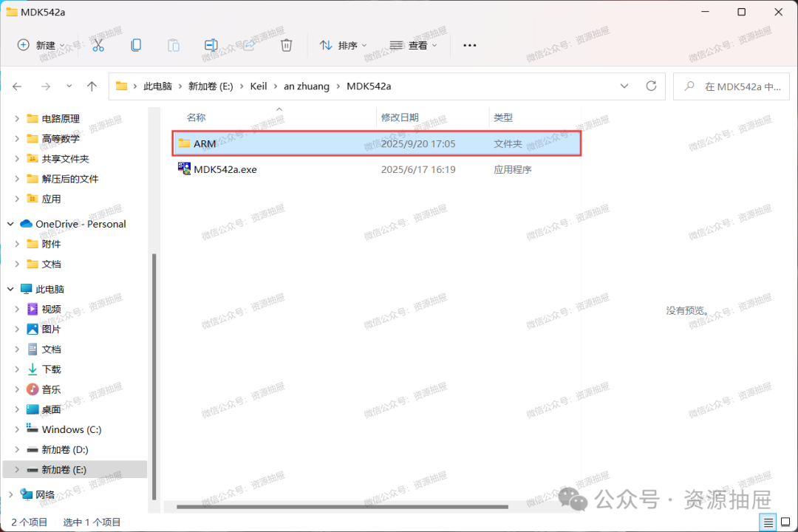Click an zhuang in the breadcrumb
This screenshot has width=798, height=532.
coord(307,86)
